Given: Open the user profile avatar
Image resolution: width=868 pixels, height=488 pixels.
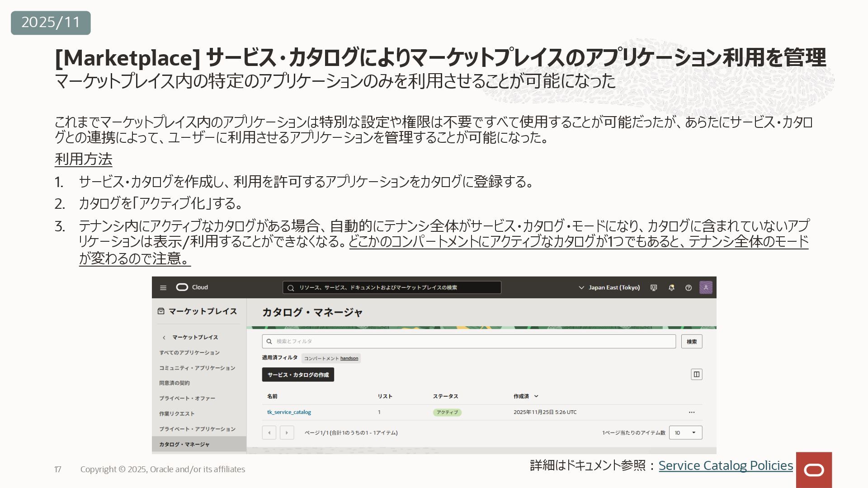Looking at the screenshot, I should [706, 287].
